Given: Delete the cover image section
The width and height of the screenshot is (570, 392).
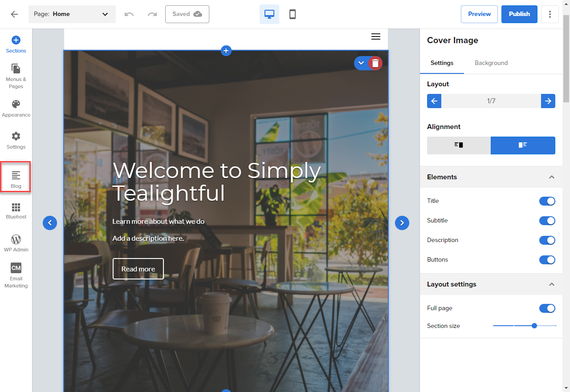Looking at the screenshot, I should click(x=375, y=63).
